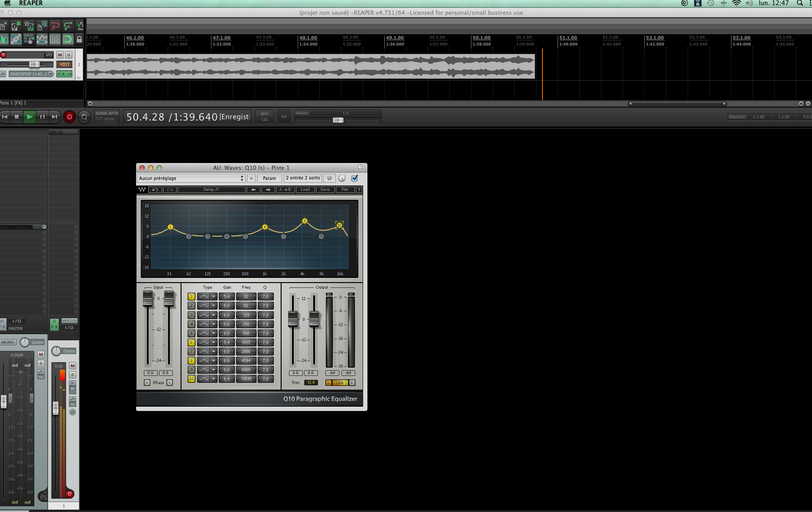Click the Param button in FX window
This screenshot has width=812, height=512.
(x=269, y=178)
